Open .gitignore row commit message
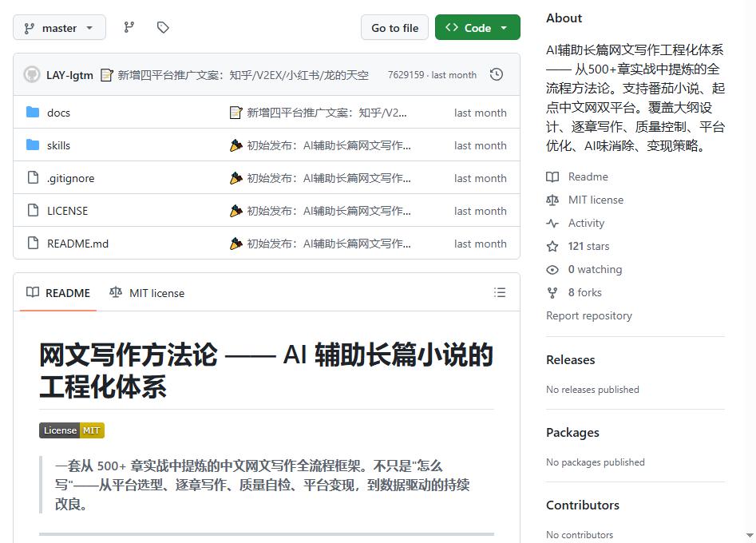This screenshot has width=756, height=543. click(320, 178)
